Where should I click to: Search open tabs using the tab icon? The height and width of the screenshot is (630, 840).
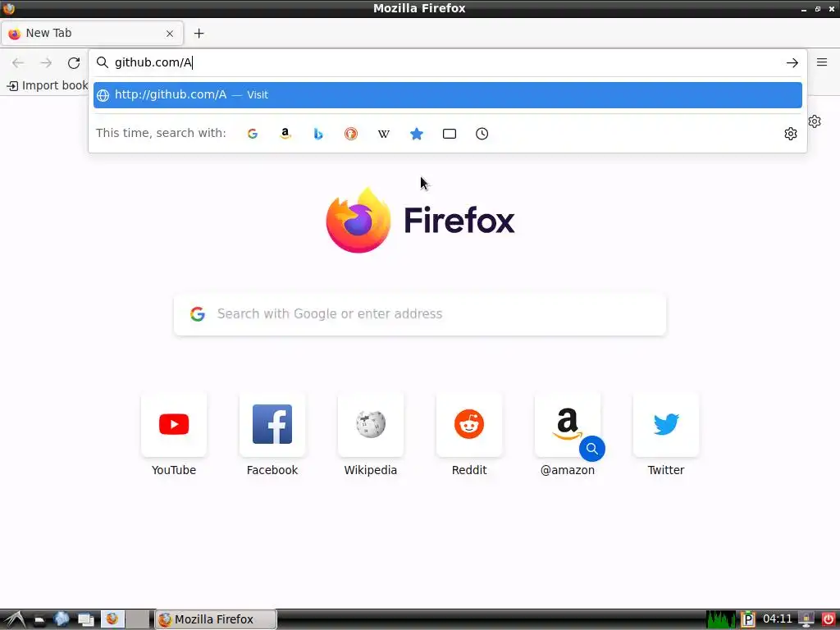point(450,134)
